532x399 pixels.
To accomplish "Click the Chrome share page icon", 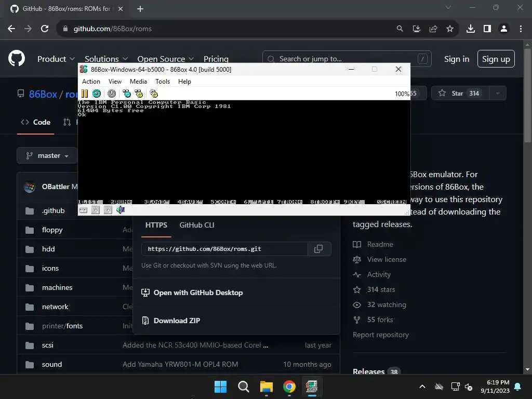I will pos(433,29).
